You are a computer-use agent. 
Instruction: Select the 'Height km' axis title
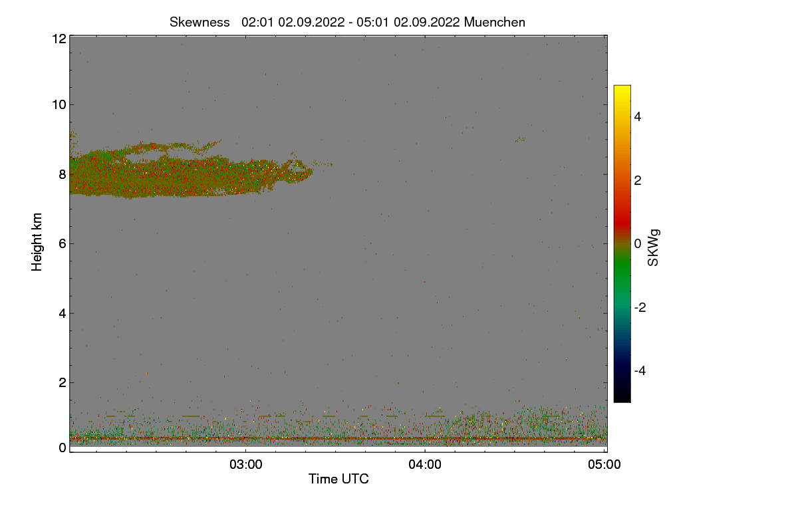[38, 242]
